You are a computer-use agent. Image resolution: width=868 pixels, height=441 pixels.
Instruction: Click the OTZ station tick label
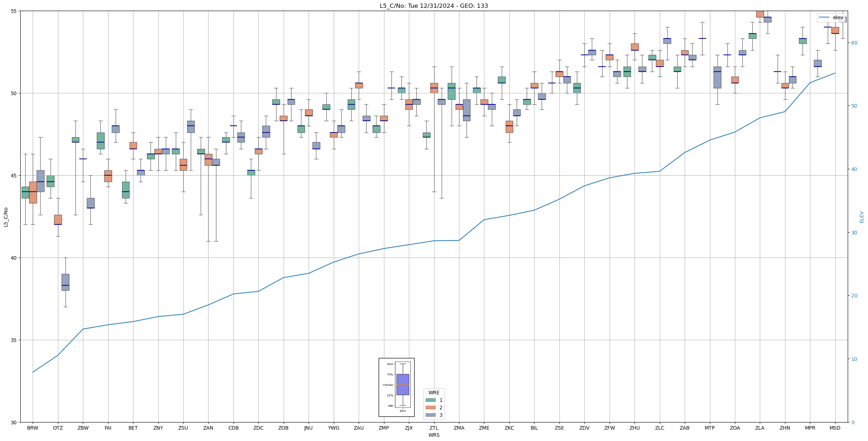click(58, 428)
